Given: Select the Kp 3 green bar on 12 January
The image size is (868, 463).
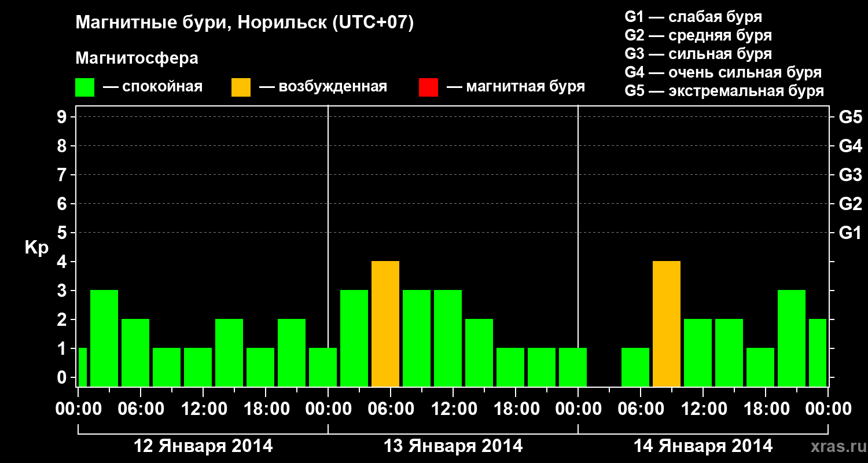Looking at the screenshot, I should click(104, 338).
